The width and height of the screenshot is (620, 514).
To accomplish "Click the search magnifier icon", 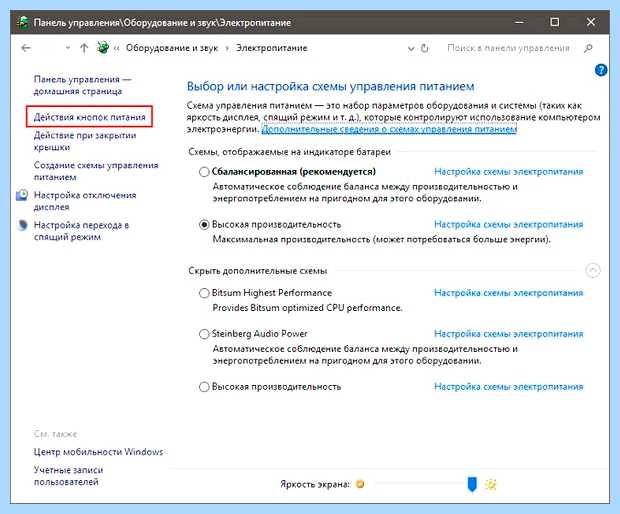I will (588, 48).
